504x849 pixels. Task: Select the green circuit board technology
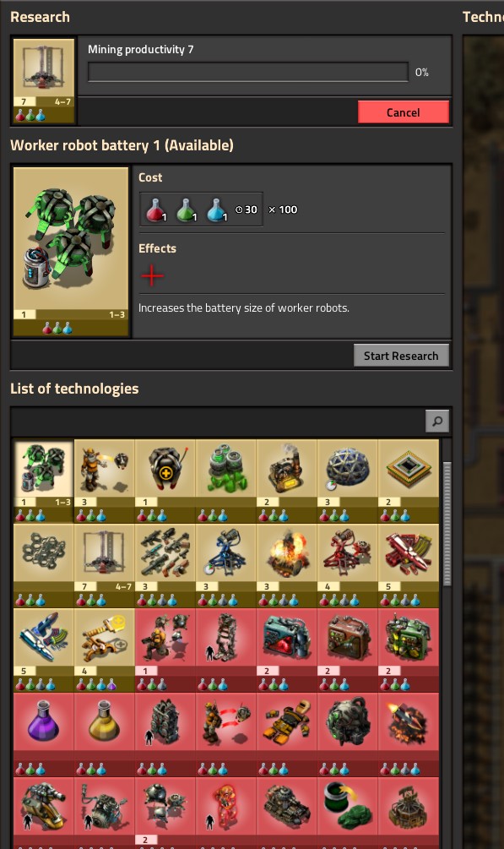[x=408, y=481]
